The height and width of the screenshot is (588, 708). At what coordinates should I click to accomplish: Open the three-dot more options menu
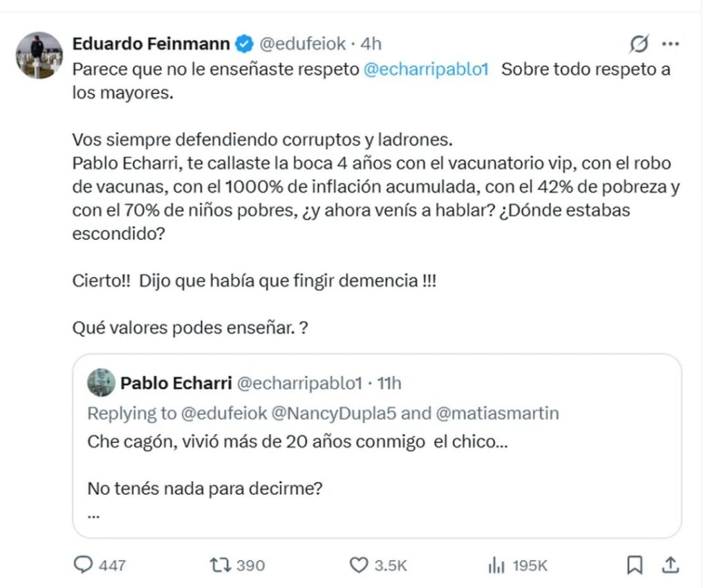670,45
